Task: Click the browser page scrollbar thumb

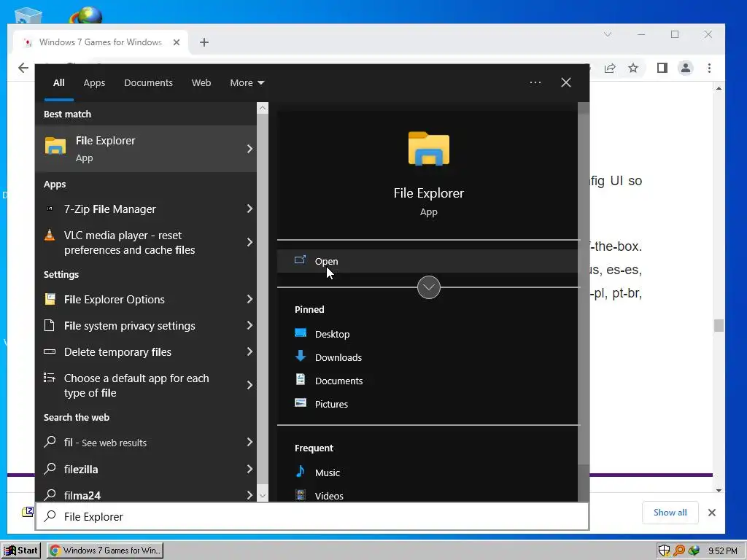Action: pos(719,326)
